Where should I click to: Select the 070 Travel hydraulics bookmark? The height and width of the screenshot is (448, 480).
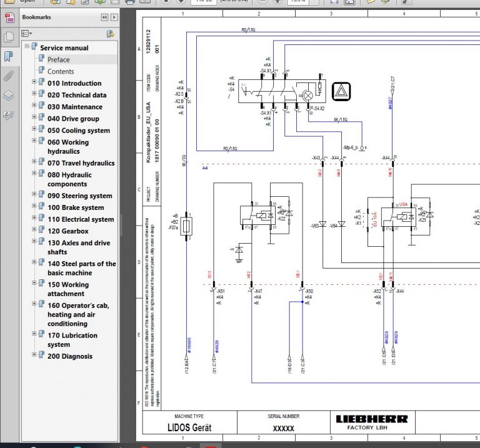(x=81, y=163)
